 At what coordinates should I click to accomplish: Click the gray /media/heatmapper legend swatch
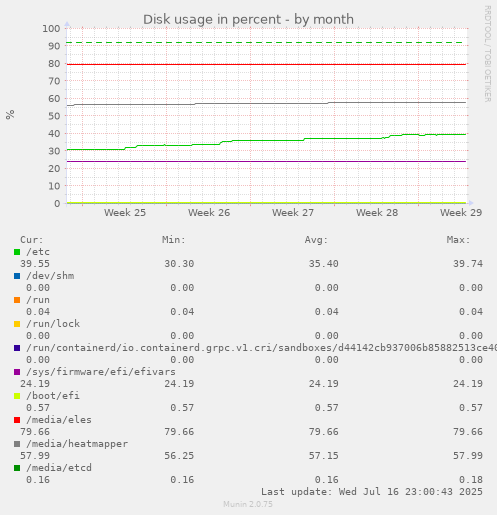click(17, 444)
